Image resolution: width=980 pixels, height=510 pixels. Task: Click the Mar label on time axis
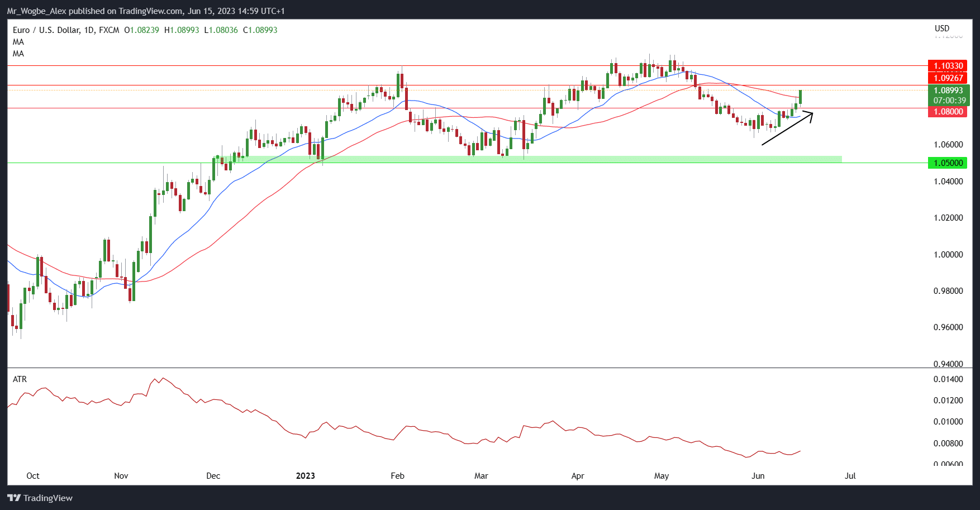(x=481, y=476)
